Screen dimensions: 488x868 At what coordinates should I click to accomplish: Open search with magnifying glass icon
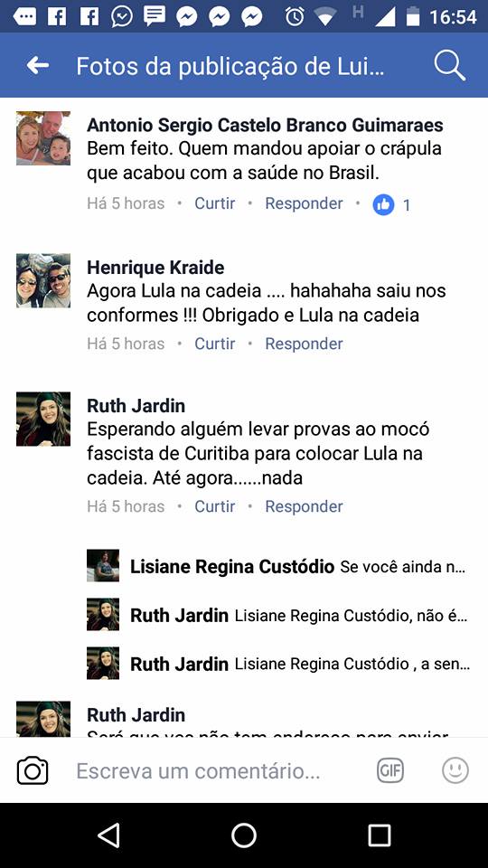click(x=449, y=66)
